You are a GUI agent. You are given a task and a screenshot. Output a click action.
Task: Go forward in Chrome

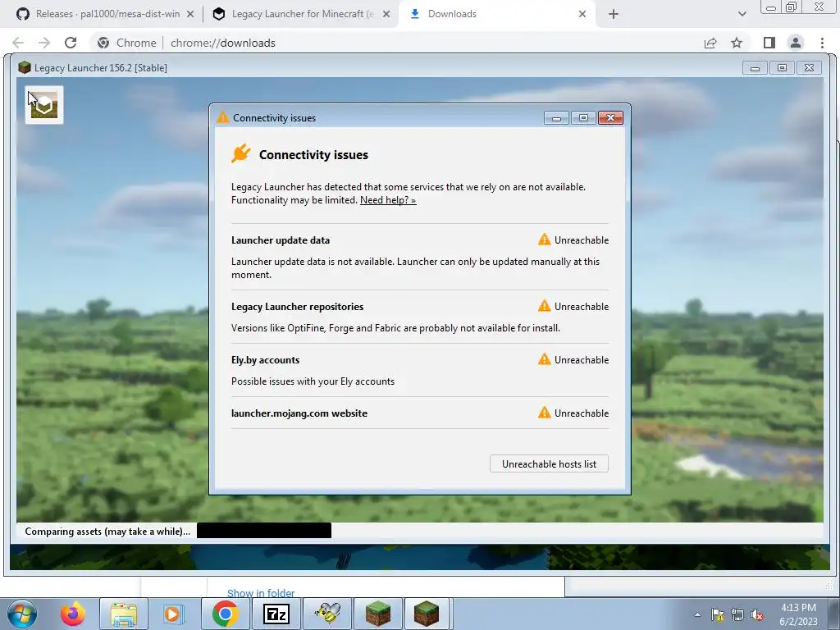point(44,43)
